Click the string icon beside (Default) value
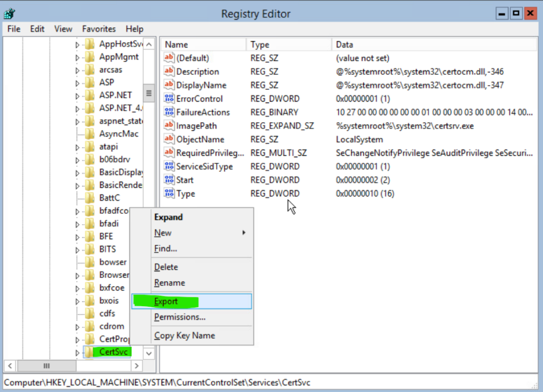543x392 pixels. point(168,58)
